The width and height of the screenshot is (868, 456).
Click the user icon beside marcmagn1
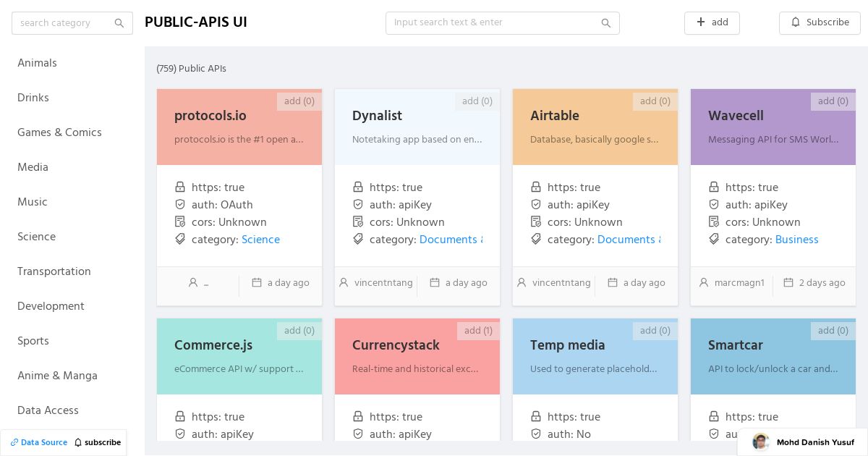click(704, 283)
